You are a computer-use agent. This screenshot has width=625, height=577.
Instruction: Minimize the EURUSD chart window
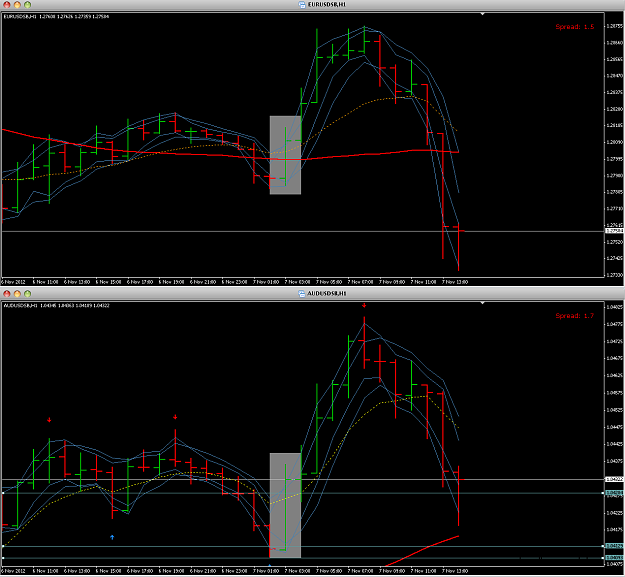coord(17,5)
